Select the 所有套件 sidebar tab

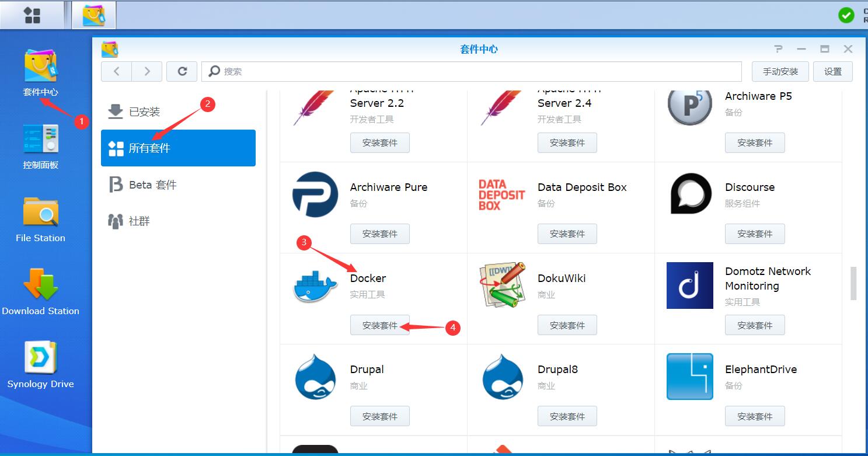(178, 148)
